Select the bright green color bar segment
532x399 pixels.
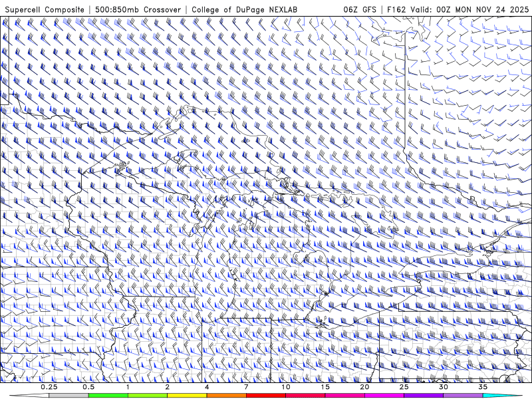[x=108, y=396]
